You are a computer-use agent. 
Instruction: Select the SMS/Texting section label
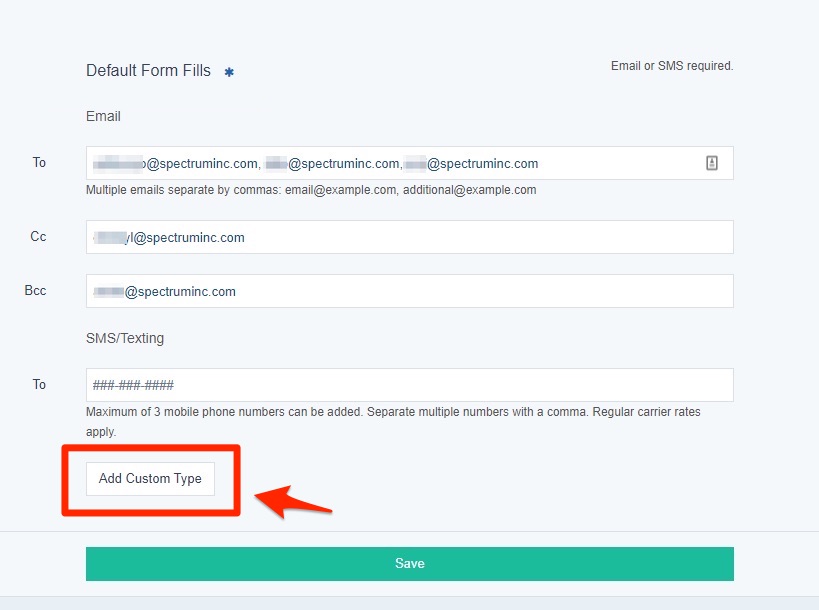pyautogui.click(x=125, y=338)
